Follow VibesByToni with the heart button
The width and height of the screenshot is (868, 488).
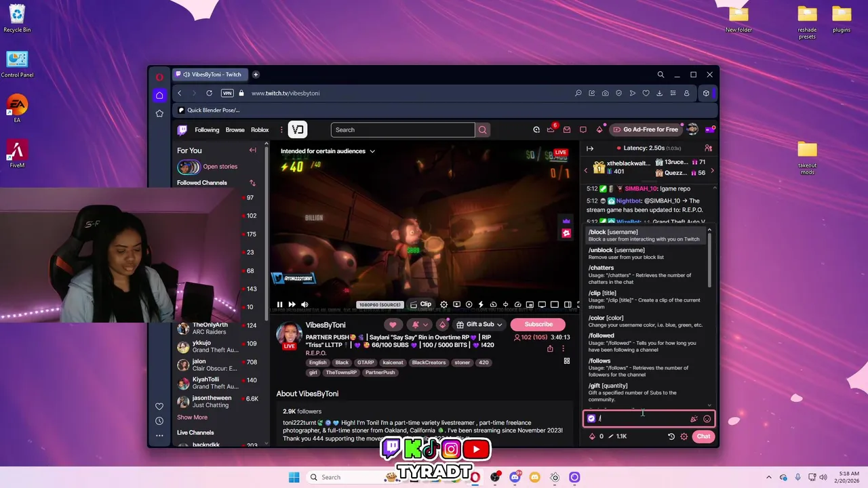[x=393, y=325]
